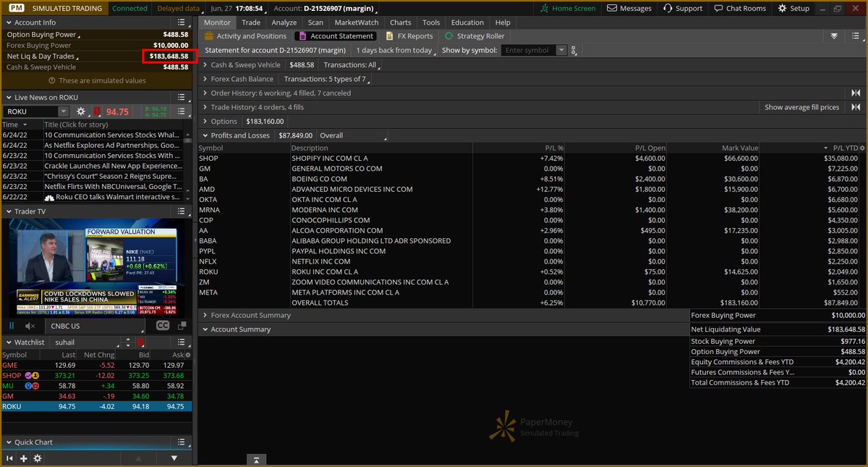
Task: Collapse the Watchlist gadget
Action: point(9,342)
